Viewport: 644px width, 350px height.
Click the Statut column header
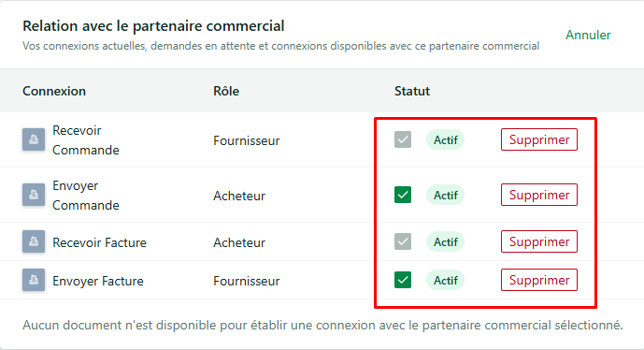click(x=412, y=91)
